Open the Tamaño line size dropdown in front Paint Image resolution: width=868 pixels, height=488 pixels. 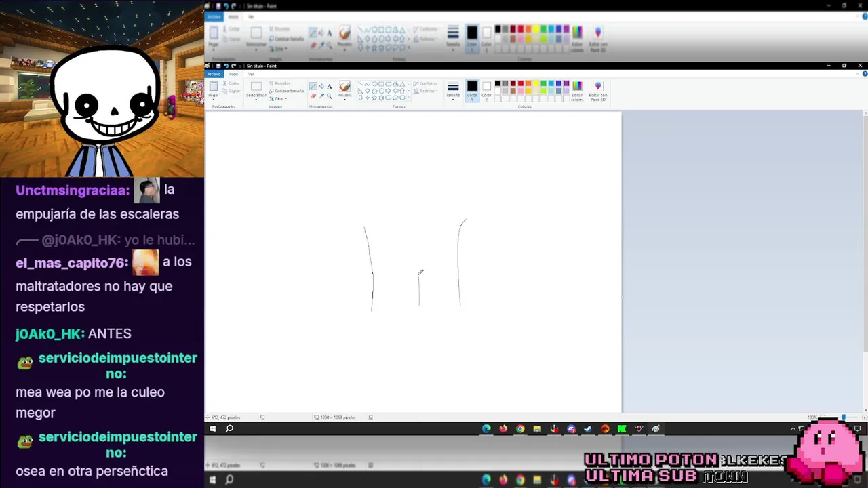[x=453, y=90]
